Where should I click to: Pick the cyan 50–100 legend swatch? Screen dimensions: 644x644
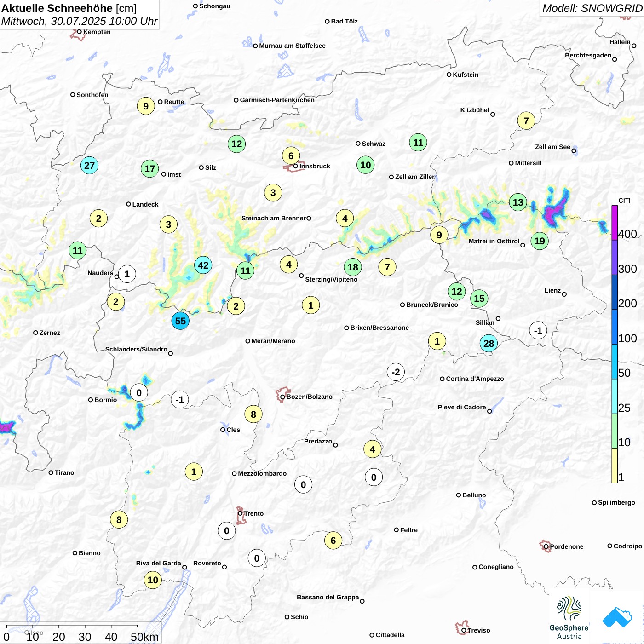(x=615, y=362)
